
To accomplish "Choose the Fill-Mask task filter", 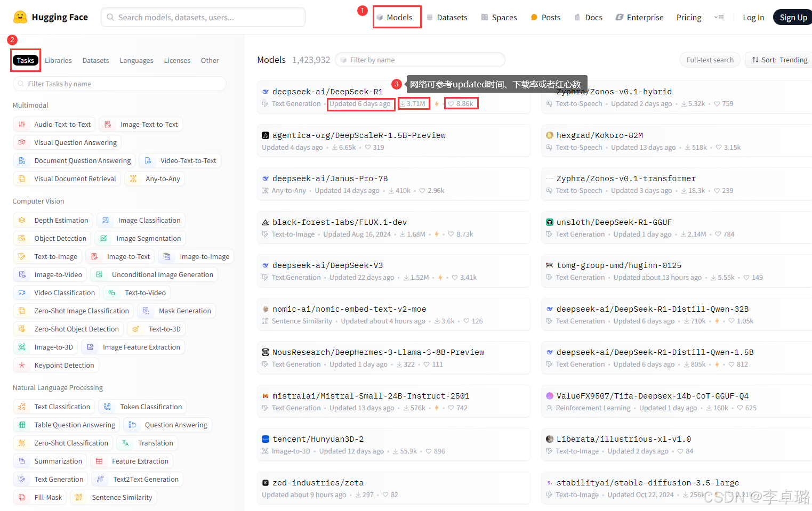I will [x=40, y=497].
